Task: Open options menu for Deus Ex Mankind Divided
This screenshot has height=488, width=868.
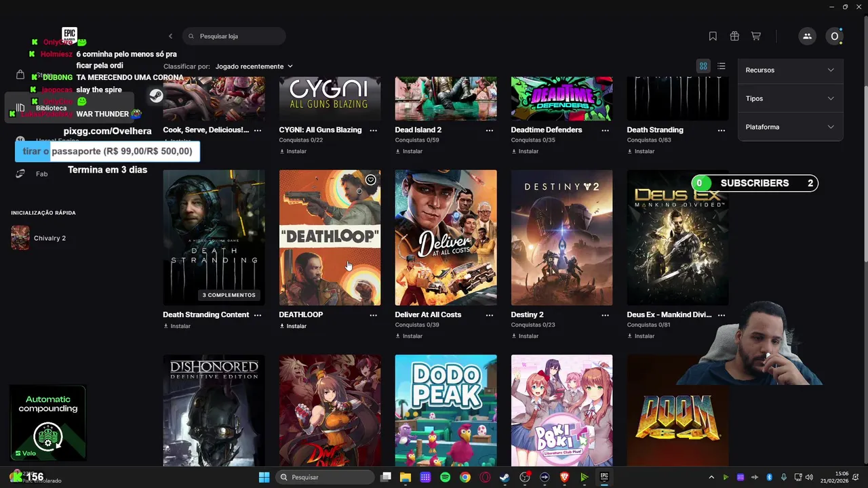Action: (721, 315)
